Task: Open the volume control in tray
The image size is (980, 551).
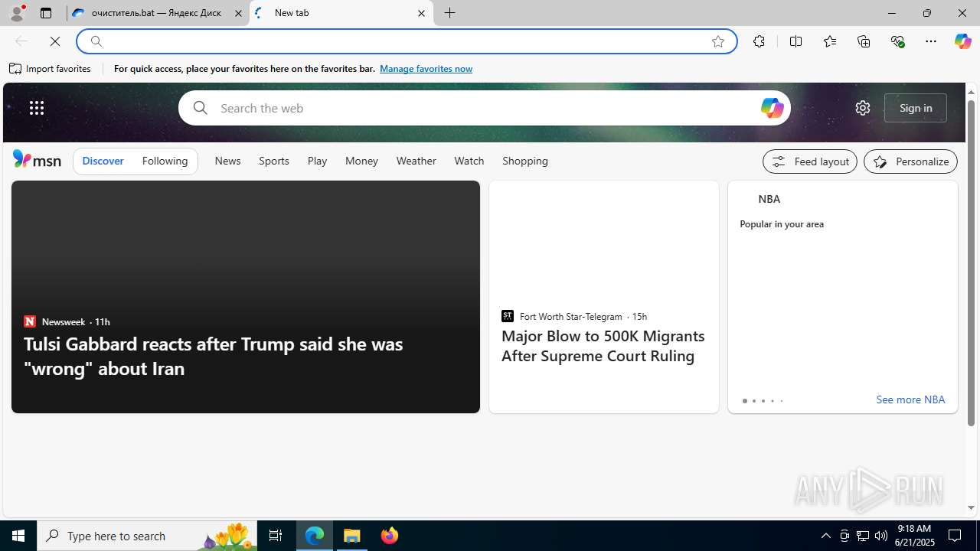Action: [881, 536]
